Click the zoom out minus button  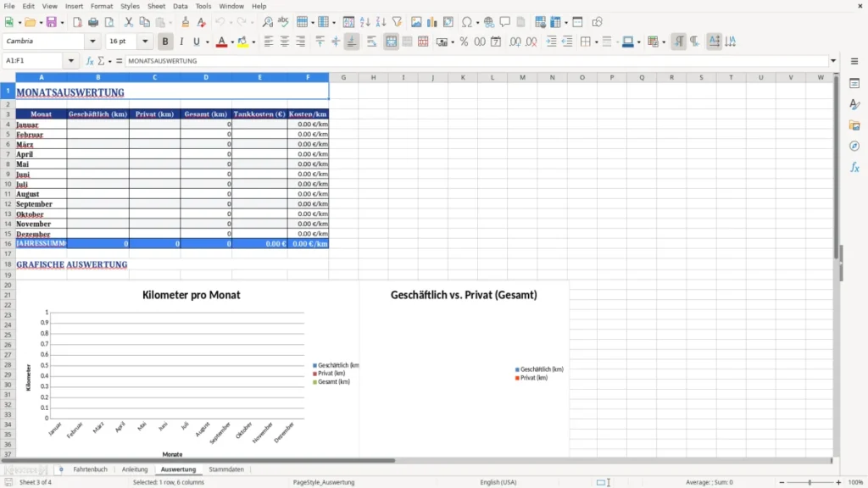click(x=782, y=482)
